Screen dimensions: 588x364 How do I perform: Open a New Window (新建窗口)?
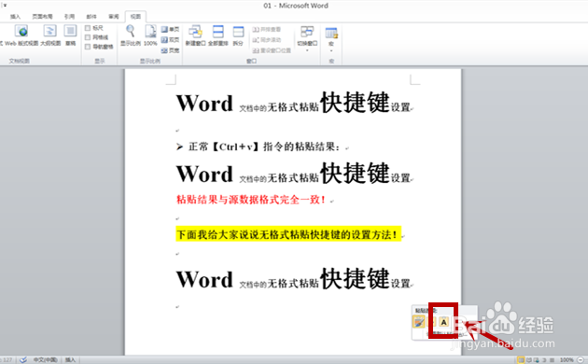[x=195, y=35]
